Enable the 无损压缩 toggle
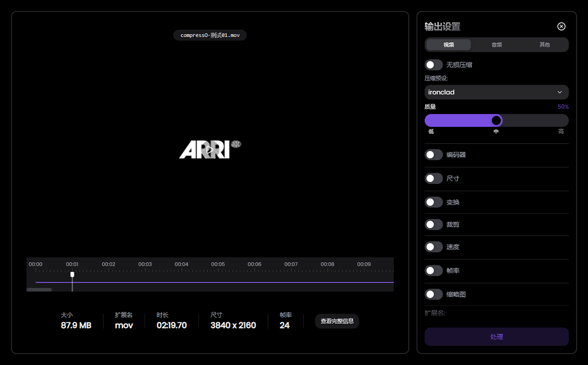The image size is (588, 365). [434, 65]
